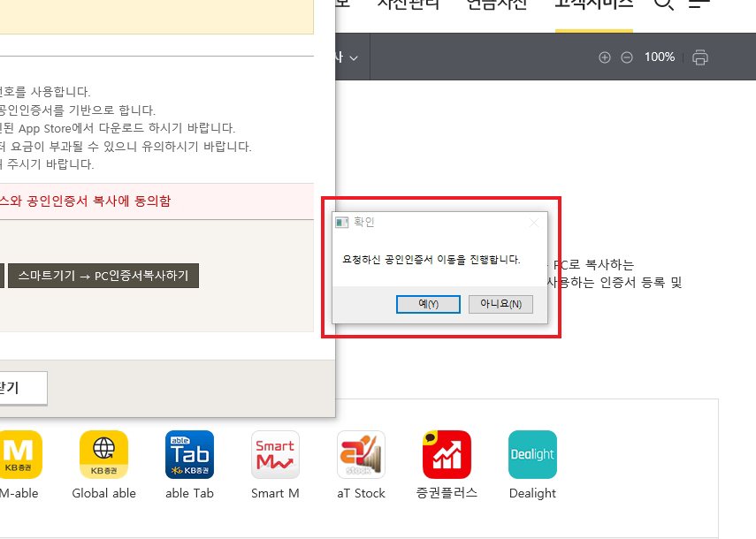This screenshot has height=539, width=756.
Task: Click message 요청하신 공인인증서 이동을 진행합니다.
Action: (431, 260)
